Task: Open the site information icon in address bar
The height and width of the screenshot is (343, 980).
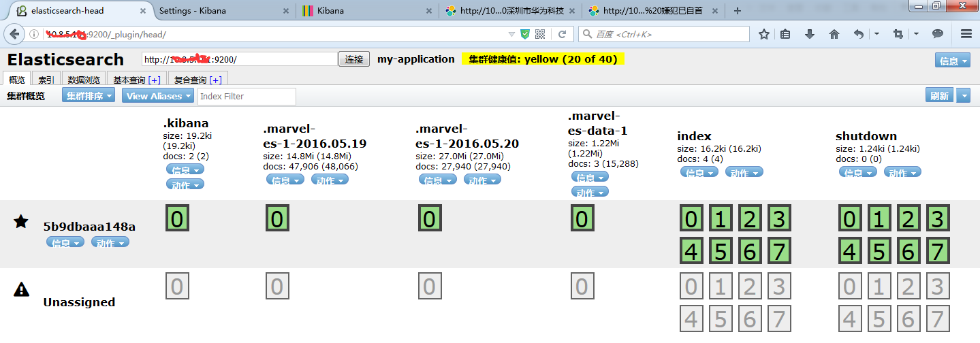Action: click(x=33, y=34)
